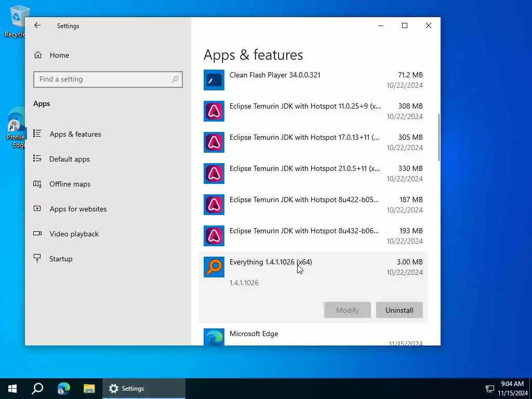Click the Uninstall button for Everything
This screenshot has height=399, width=532.
pyautogui.click(x=400, y=310)
